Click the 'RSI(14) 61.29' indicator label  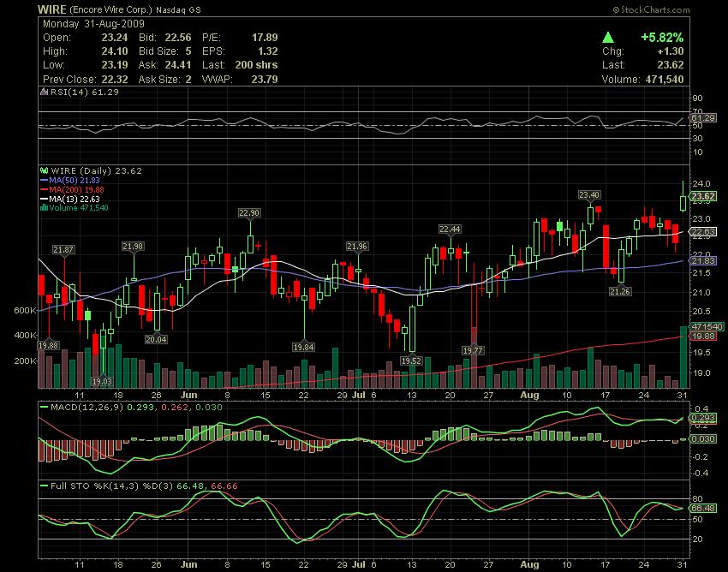85,92
